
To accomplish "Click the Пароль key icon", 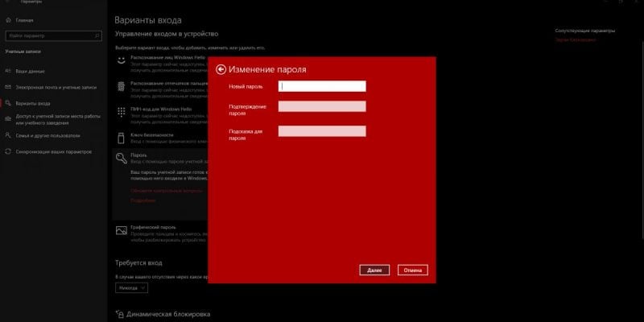I will [121, 158].
